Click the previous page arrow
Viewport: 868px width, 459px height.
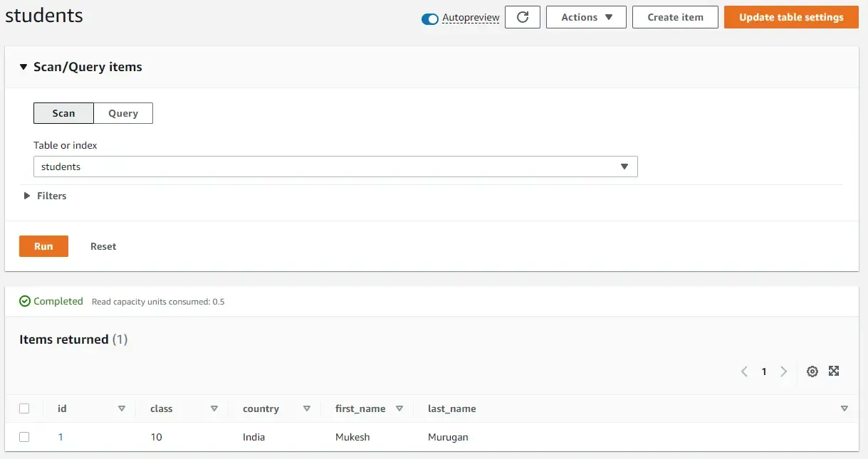(744, 371)
